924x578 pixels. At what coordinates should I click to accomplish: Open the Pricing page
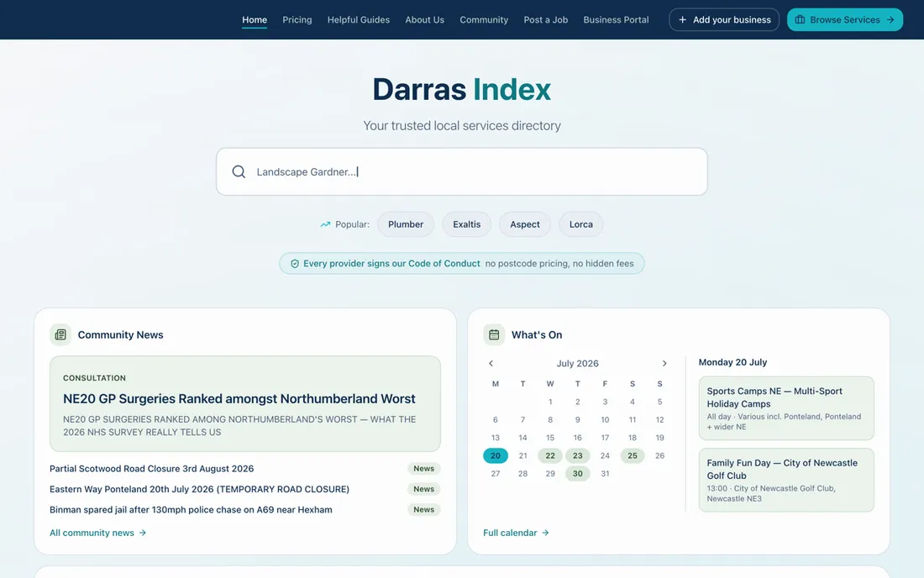click(297, 19)
